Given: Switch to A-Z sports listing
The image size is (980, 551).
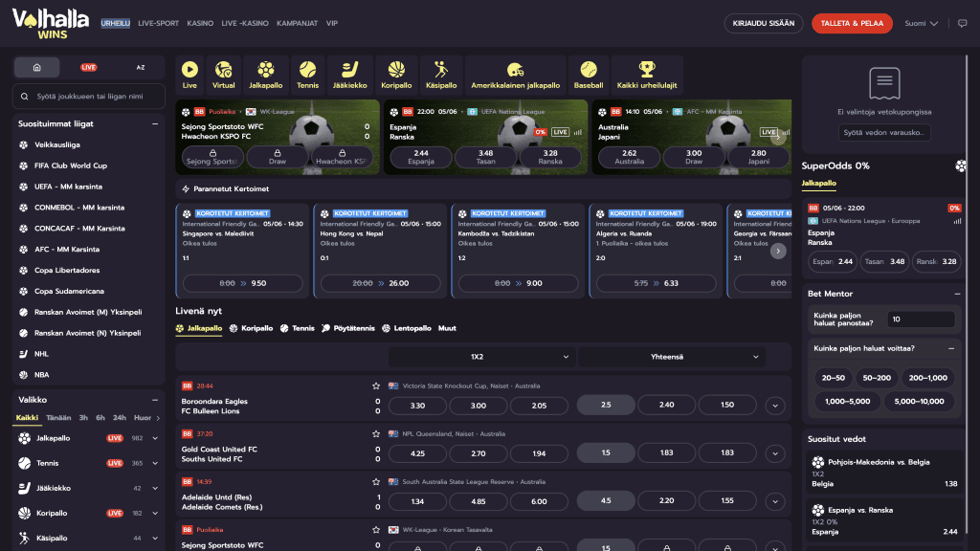Looking at the screenshot, I should pyautogui.click(x=141, y=68).
